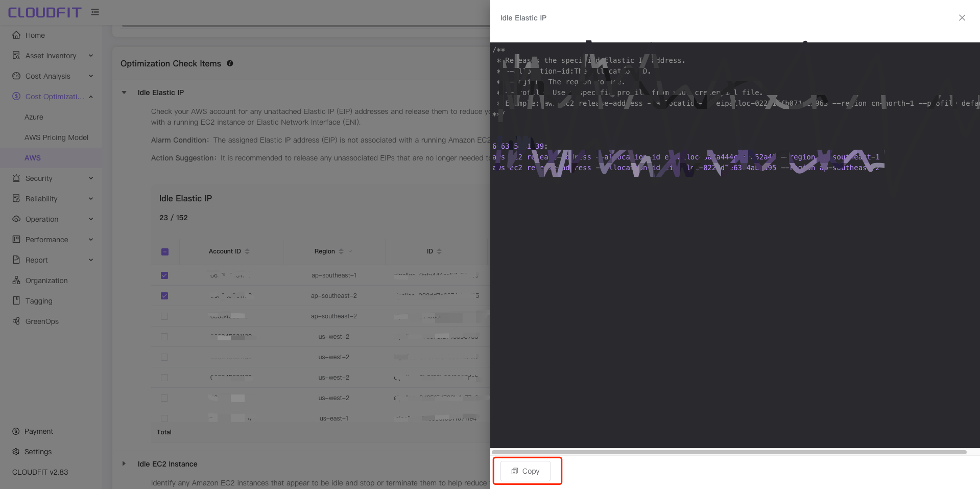The width and height of the screenshot is (980, 489).
Task: Click the Home house icon
Action: point(16,35)
